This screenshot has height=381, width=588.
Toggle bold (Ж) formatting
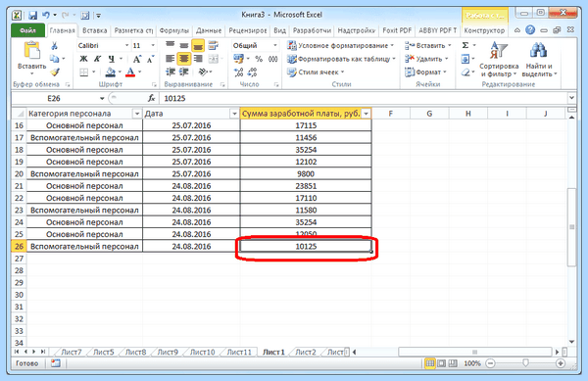tap(83, 59)
